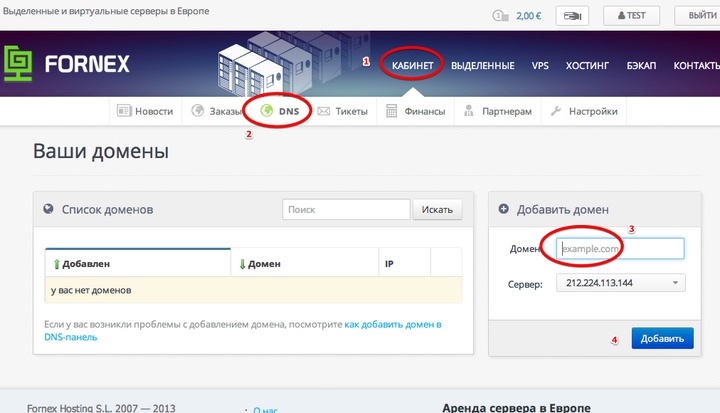Click the plus icon beside Добавить домен
This screenshot has height=413, width=720.
pos(504,209)
